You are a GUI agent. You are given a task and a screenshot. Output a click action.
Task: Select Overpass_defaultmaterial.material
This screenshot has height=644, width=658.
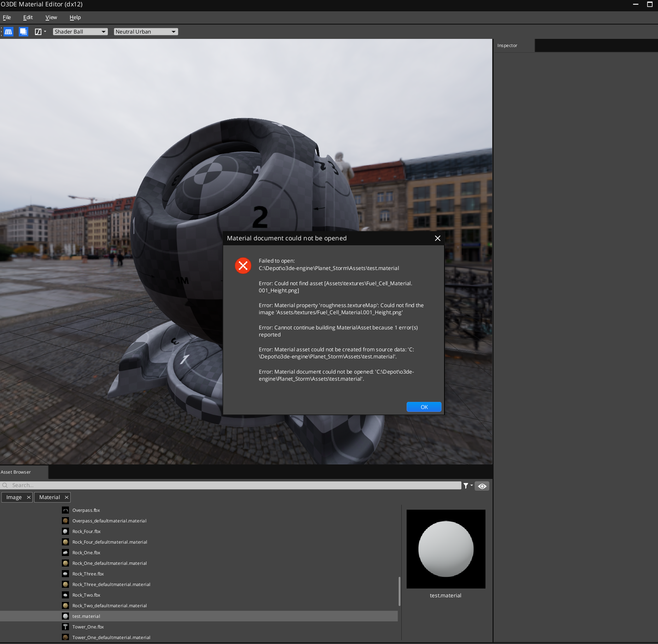pos(199,521)
